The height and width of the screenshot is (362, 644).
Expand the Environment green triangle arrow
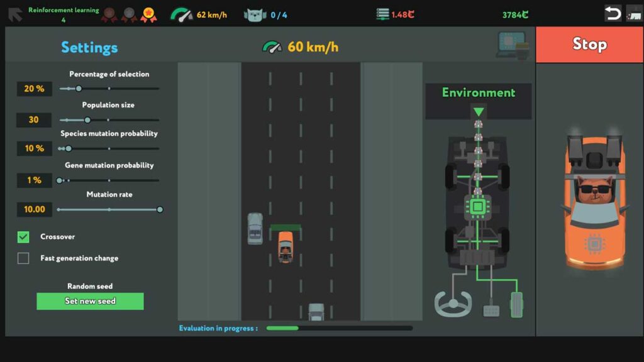(479, 112)
